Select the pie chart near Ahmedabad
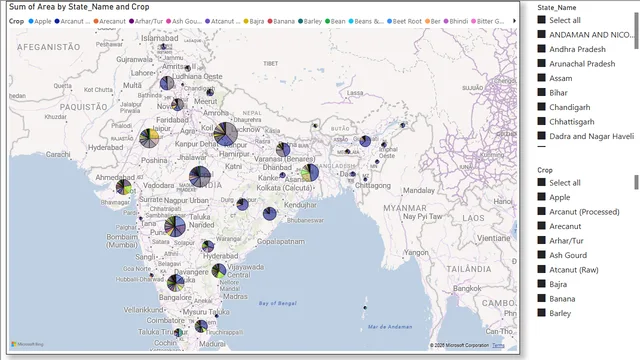 [123, 187]
